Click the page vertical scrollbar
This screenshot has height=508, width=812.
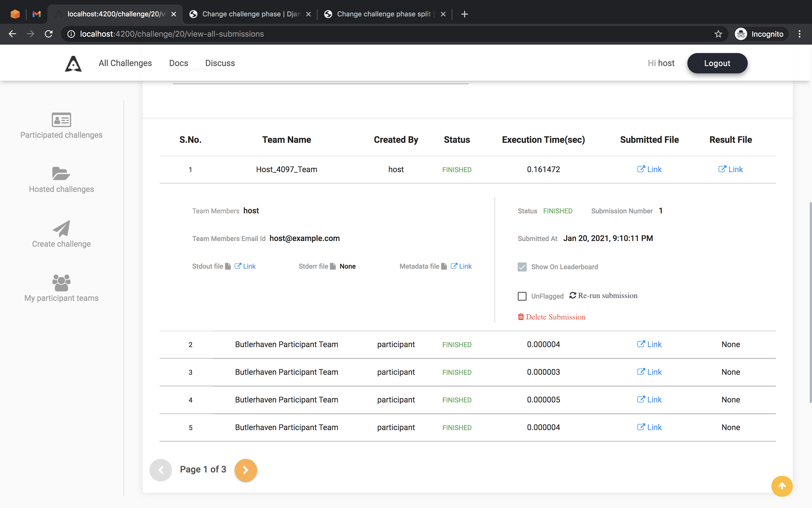810,302
